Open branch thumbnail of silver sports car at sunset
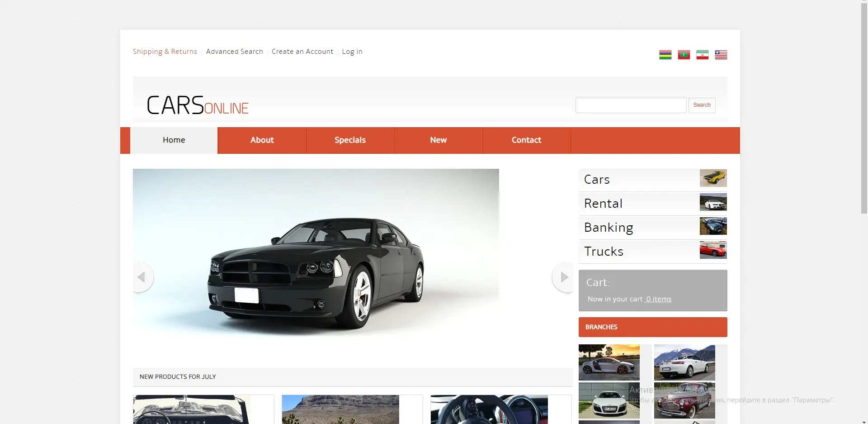The image size is (868, 424). tap(609, 362)
